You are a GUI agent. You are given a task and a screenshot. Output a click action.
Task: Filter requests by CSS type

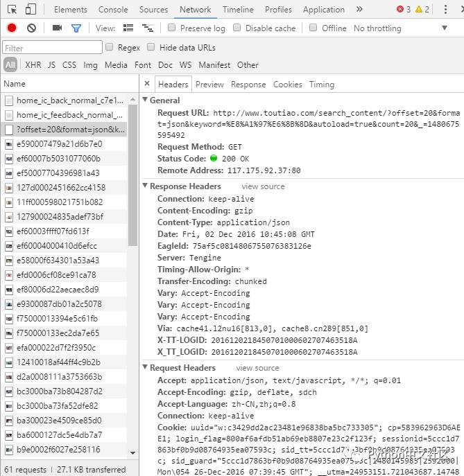(69, 65)
